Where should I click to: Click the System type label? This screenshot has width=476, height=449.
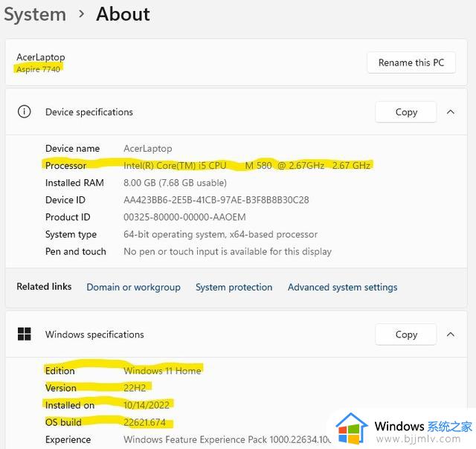coord(71,234)
